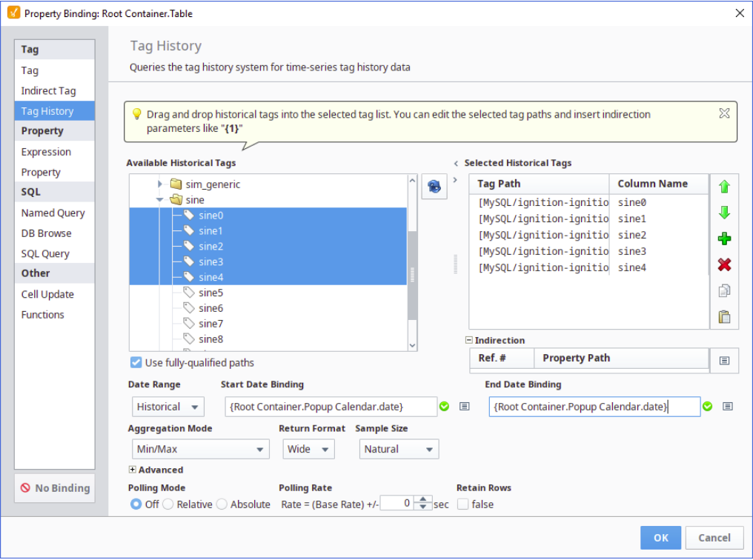Open the Date Range Historical dropdown
The image size is (753, 560).
pos(167,407)
